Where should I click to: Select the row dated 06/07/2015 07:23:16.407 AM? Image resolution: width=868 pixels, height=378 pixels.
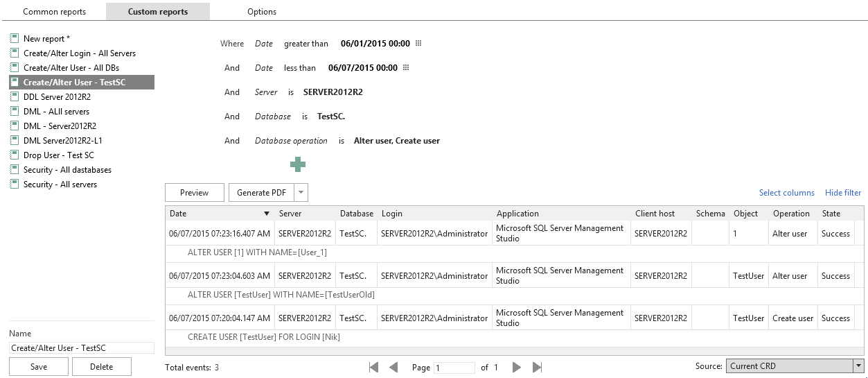(515, 234)
